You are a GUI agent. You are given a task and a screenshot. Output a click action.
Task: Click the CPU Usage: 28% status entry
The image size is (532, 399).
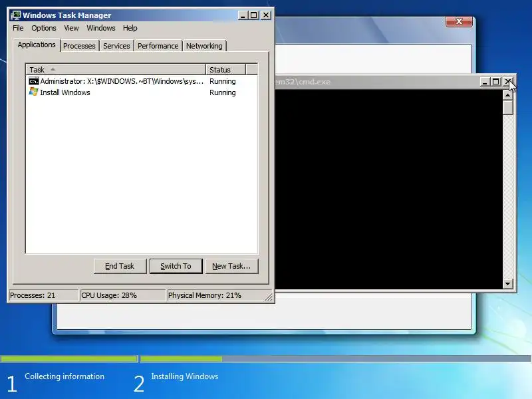[x=122, y=295]
